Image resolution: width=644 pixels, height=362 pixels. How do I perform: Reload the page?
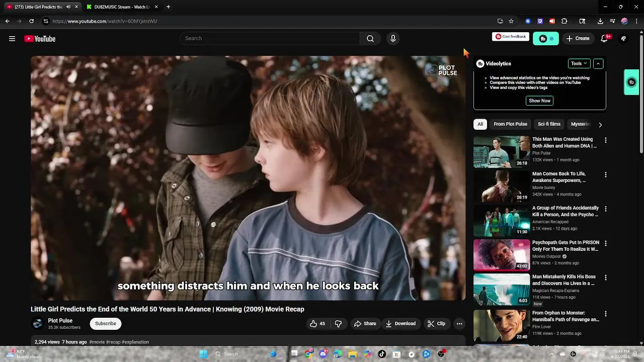31,21
